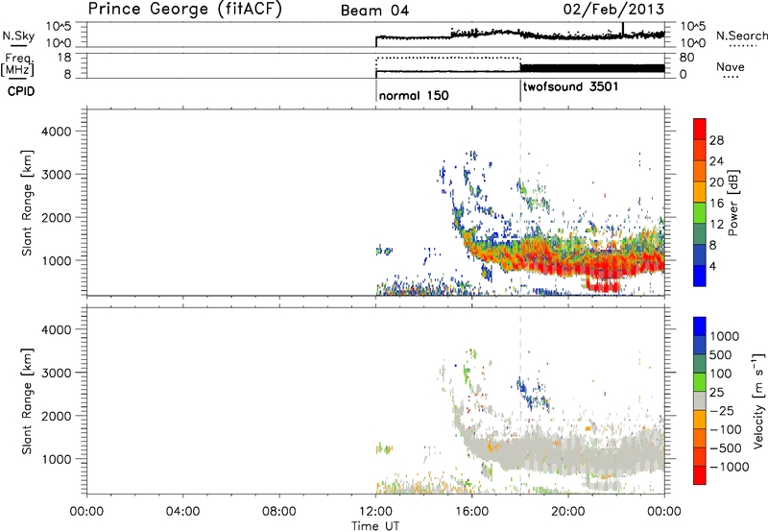768x532 pixels.
Task: Click the 'N.Sky' legend label
Action: pyautogui.click(x=18, y=36)
